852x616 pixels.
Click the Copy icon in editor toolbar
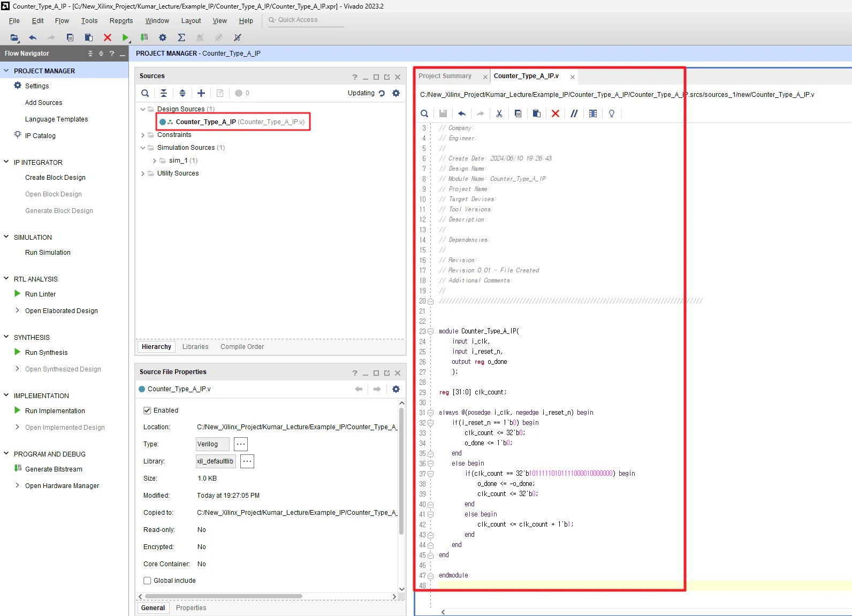[x=518, y=113]
